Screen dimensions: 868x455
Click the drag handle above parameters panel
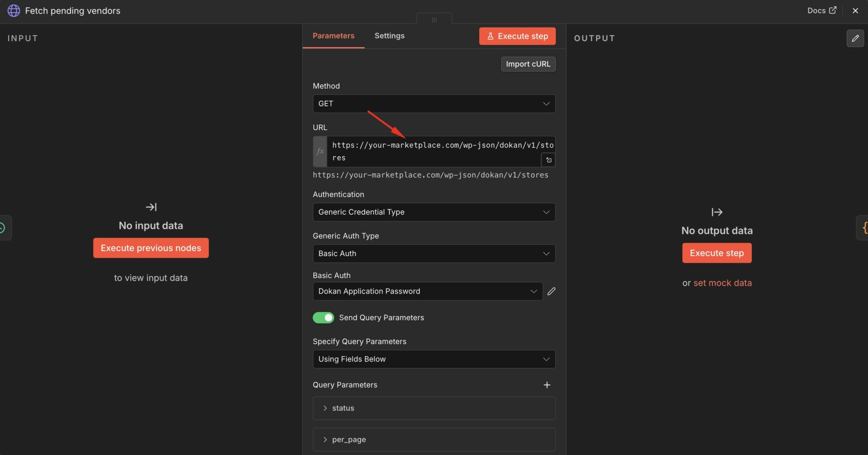coord(434,19)
